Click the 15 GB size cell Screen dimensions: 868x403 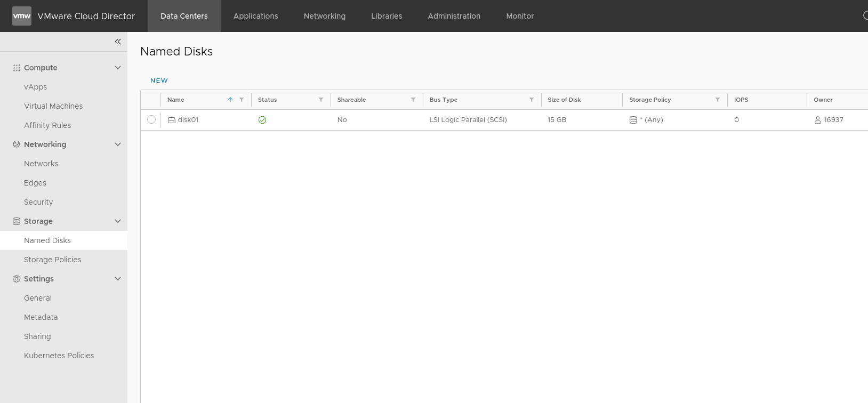point(557,120)
